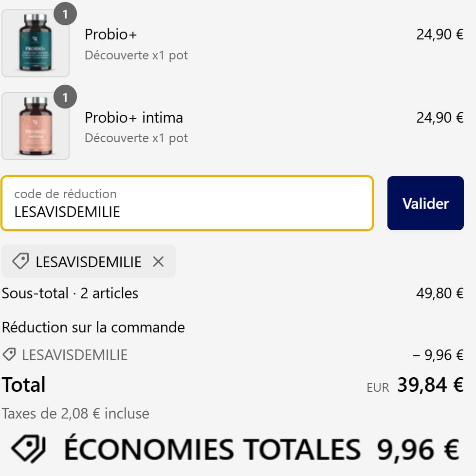Image resolution: width=476 pixels, height=476 pixels.
Task: Click the Sous-total 2 articles line
Action: point(70,293)
